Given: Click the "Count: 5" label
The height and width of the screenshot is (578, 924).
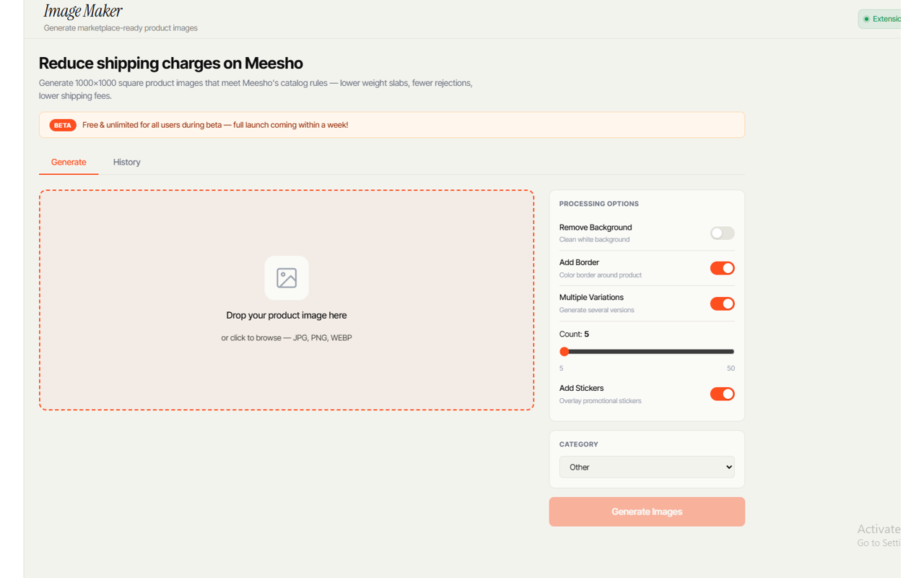Looking at the screenshot, I should (574, 334).
